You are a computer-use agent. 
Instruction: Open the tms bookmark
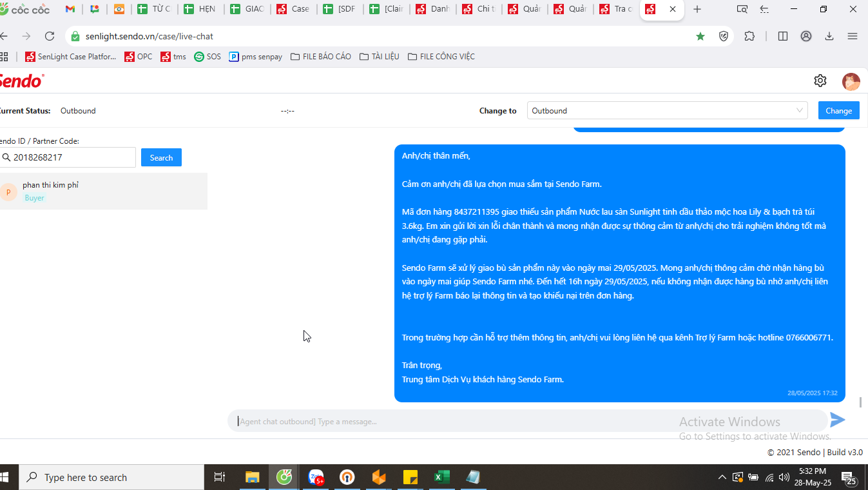pyautogui.click(x=173, y=57)
